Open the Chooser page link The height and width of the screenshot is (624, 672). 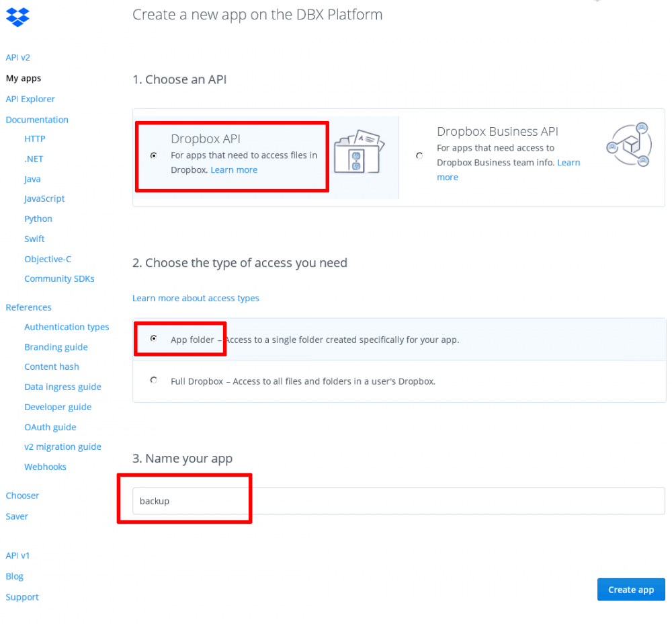pos(22,496)
